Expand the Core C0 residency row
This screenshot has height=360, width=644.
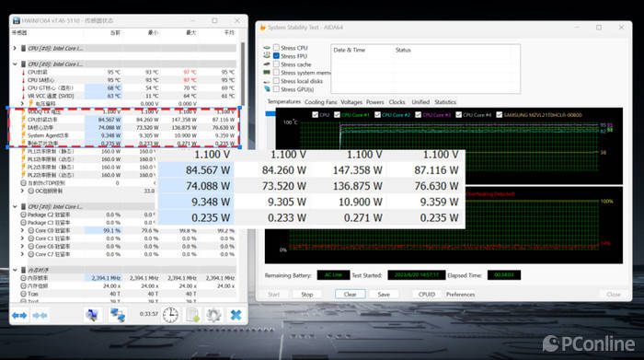click(22, 230)
